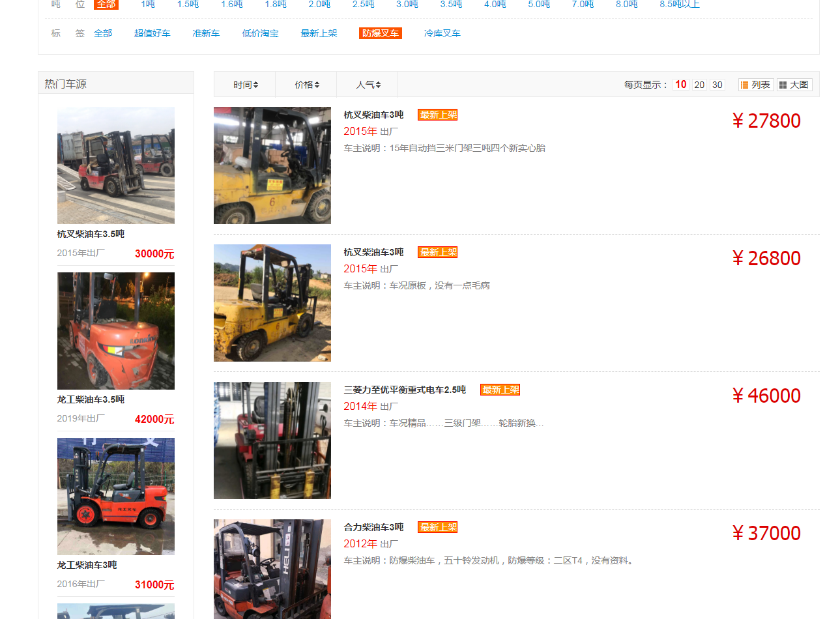Open thumbnail of 三菱力至优 2.5吨 listing
Screen dimensions: 840x619
coord(272,440)
